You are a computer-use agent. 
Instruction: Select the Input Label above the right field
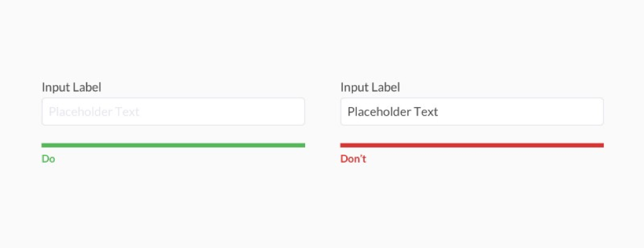click(x=370, y=87)
